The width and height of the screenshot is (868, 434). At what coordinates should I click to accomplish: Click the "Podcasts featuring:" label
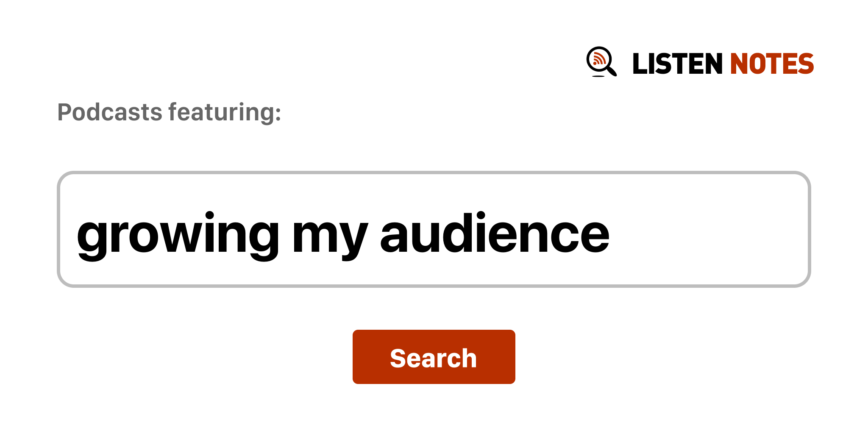pyautogui.click(x=169, y=112)
